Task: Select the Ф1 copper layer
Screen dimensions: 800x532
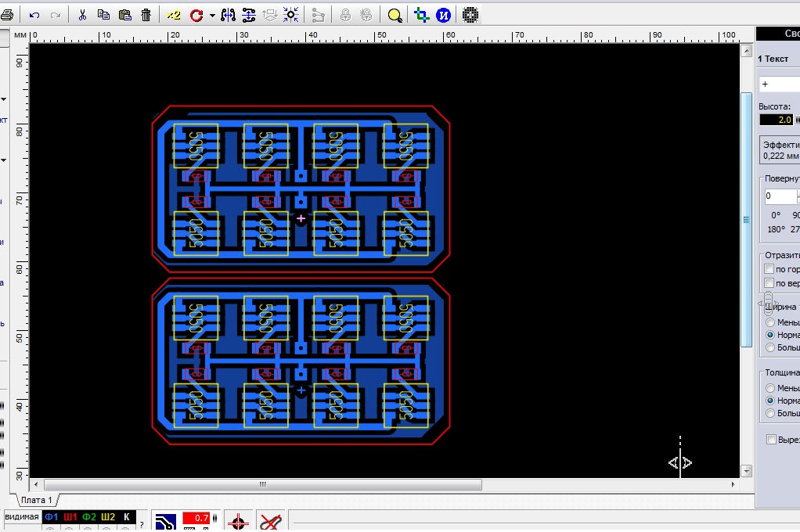Action: click(52, 517)
